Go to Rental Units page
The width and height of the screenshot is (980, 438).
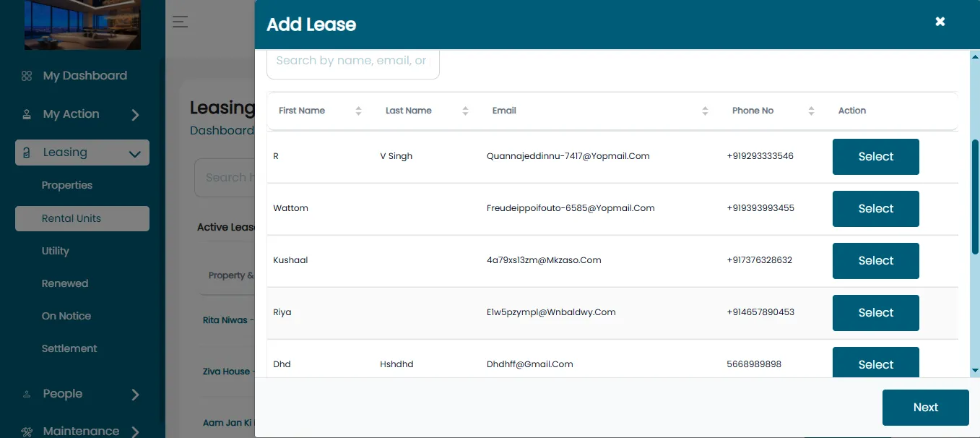[82, 218]
